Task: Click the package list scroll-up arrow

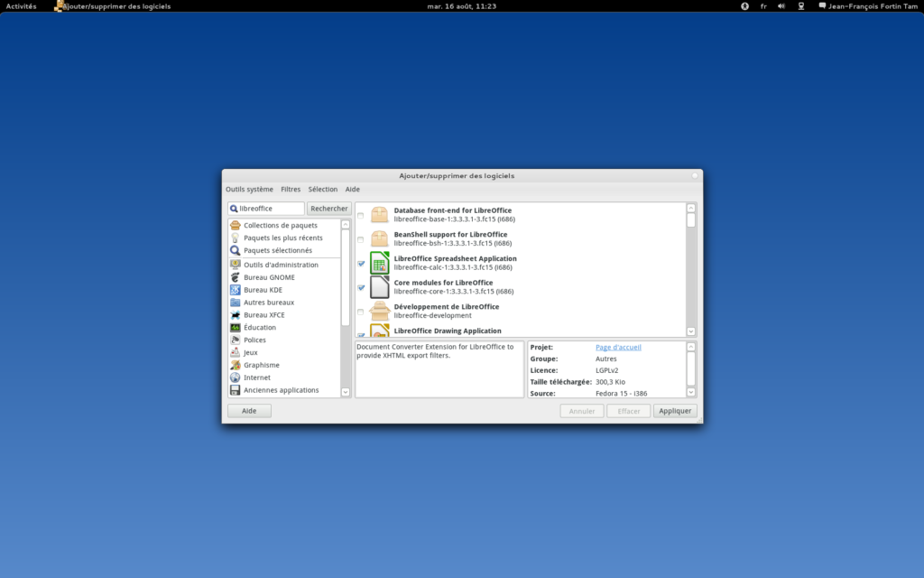Action: tap(690, 208)
